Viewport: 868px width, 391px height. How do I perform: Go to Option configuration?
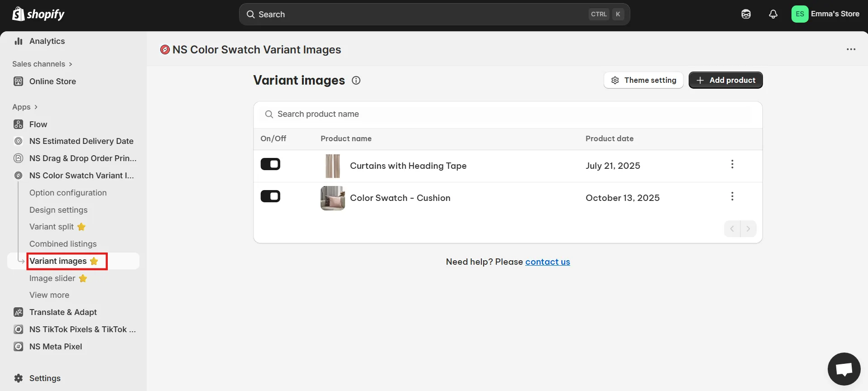tap(68, 193)
